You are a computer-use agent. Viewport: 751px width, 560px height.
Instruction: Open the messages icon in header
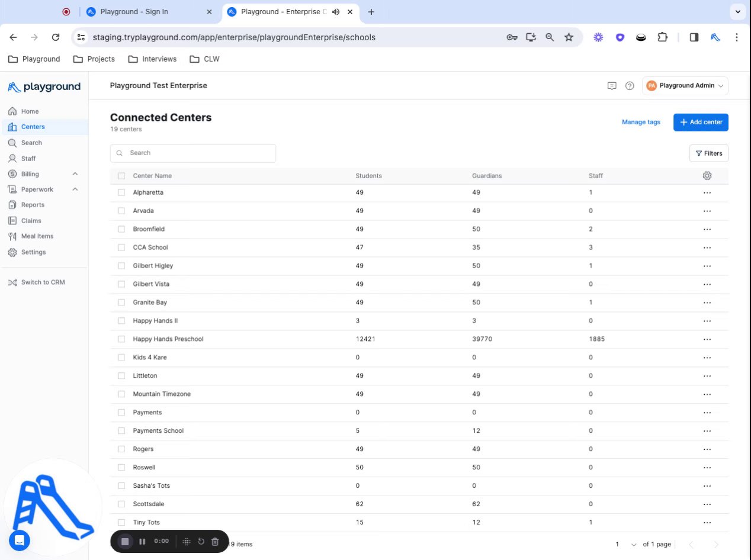(x=612, y=86)
